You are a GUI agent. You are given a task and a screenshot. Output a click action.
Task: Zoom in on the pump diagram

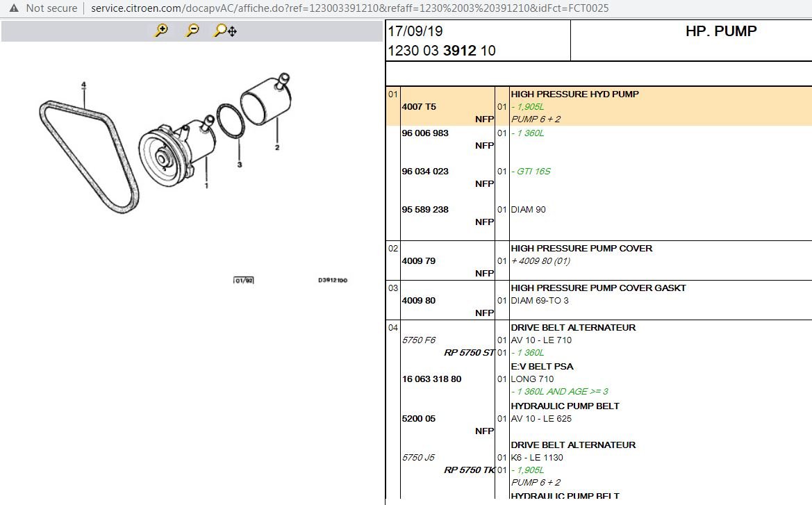click(161, 31)
